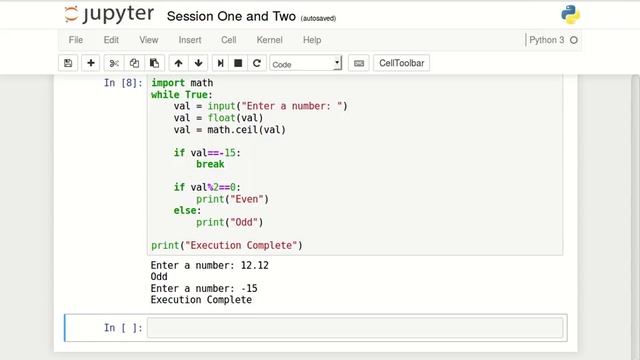Open the Cell menu
The image size is (640, 360).
tap(229, 40)
